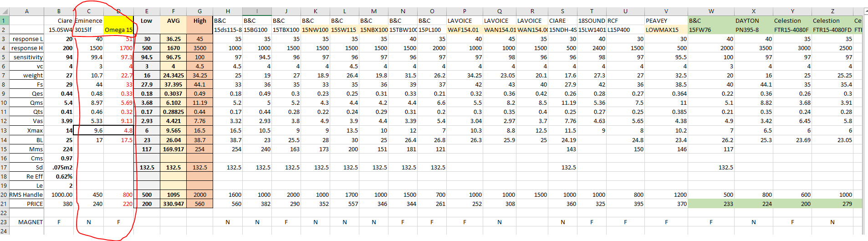868x241 pixels.
Task: Select the 'Mms' row label
Action: click(27, 149)
